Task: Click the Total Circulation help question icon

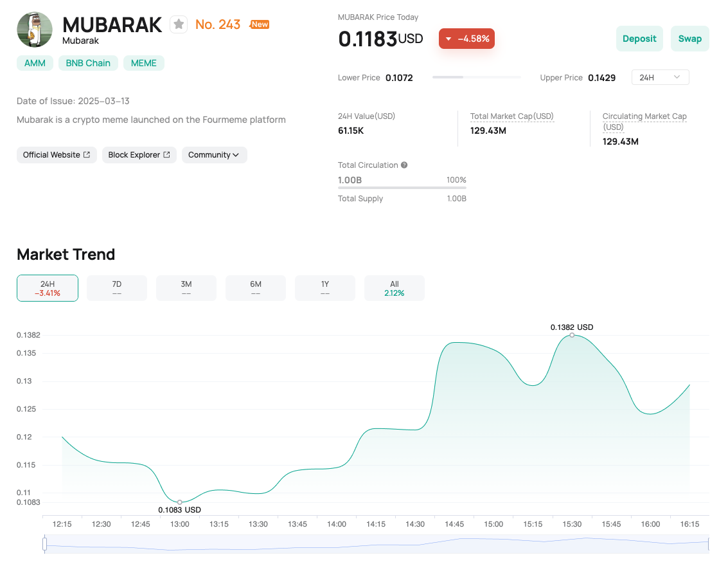Action: click(x=404, y=165)
